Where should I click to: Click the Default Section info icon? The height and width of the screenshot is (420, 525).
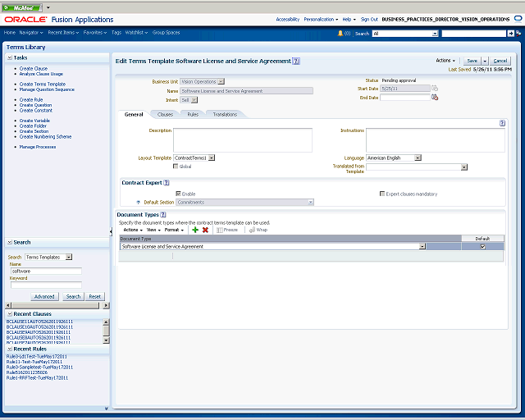point(139,203)
